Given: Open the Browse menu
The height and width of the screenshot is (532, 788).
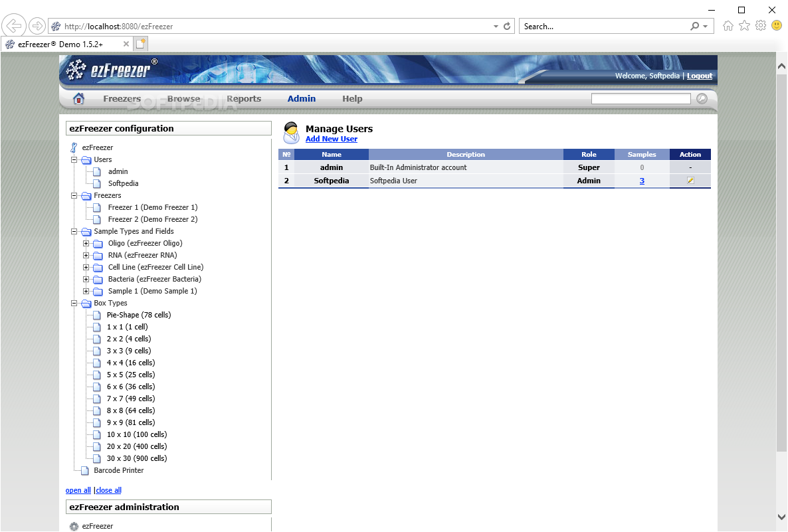Looking at the screenshot, I should [x=183, y=98].
